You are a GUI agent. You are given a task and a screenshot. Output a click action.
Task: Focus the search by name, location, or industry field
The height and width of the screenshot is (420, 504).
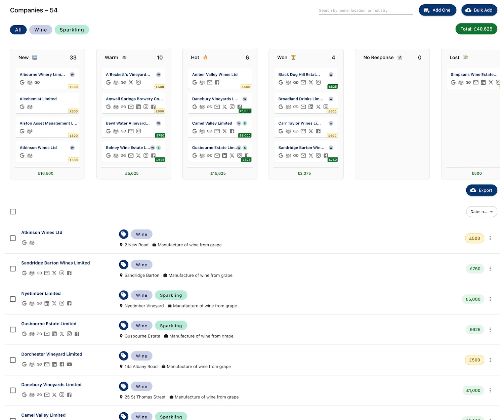(x=366, y=10)
